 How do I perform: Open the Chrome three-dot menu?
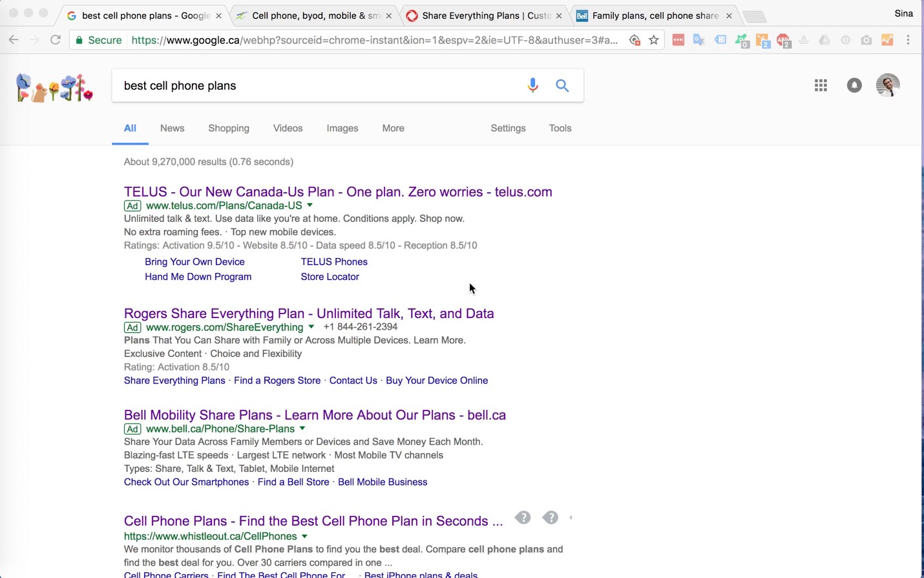(x=908, y=40)
